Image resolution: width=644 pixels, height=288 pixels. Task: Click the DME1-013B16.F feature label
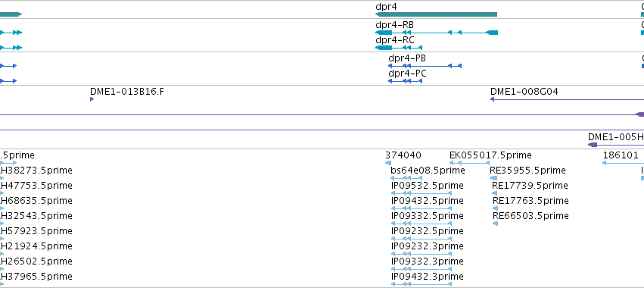(127, 92)
